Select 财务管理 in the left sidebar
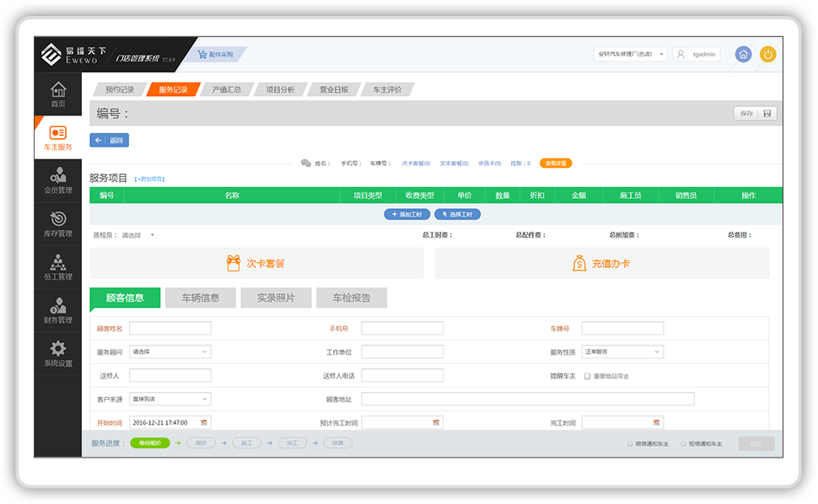818x504 pixels. 57,309
